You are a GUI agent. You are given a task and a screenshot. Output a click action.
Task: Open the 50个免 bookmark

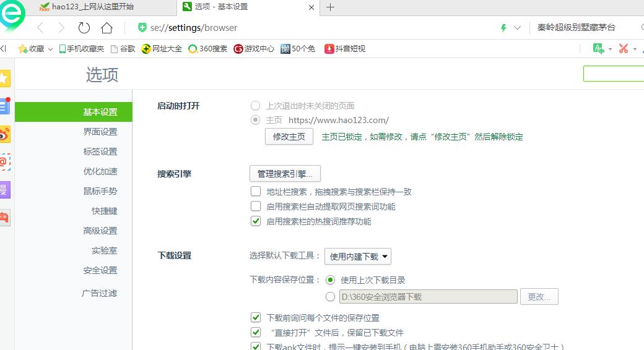coord(298,49)
